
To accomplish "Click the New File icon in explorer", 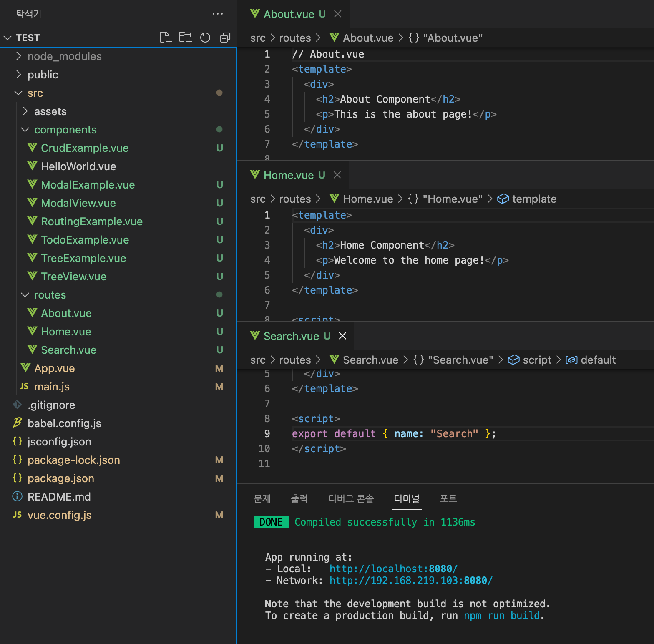I will (x=166, y=38).
